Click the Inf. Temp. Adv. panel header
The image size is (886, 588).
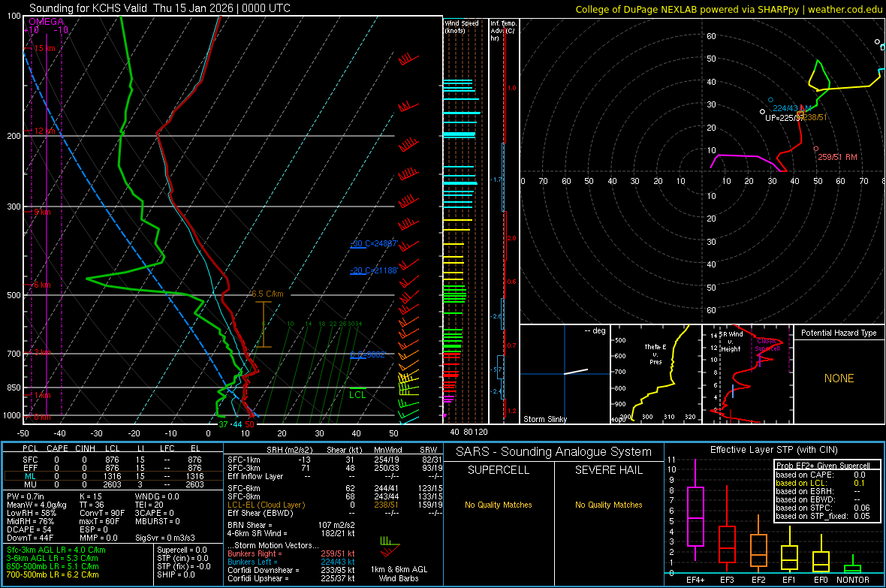503,31
